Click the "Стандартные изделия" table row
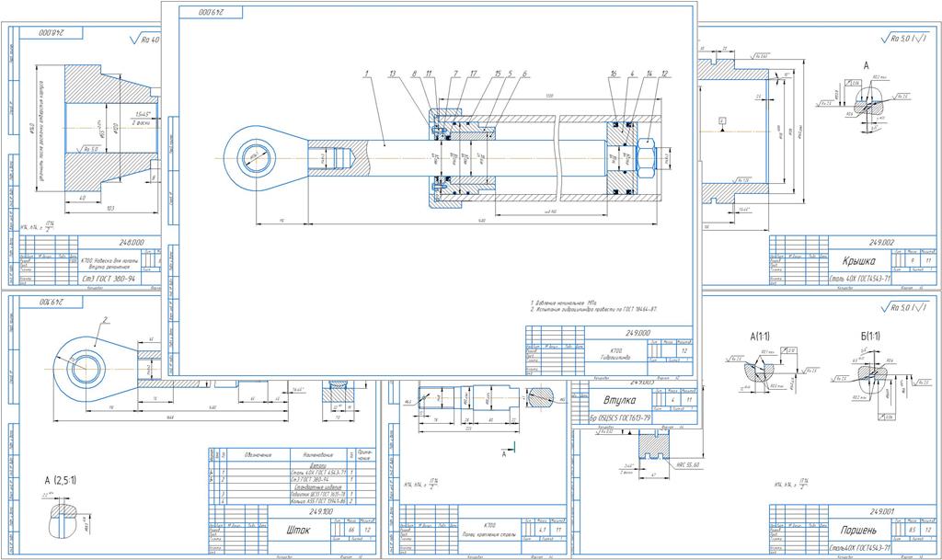 tap(318, 486)
